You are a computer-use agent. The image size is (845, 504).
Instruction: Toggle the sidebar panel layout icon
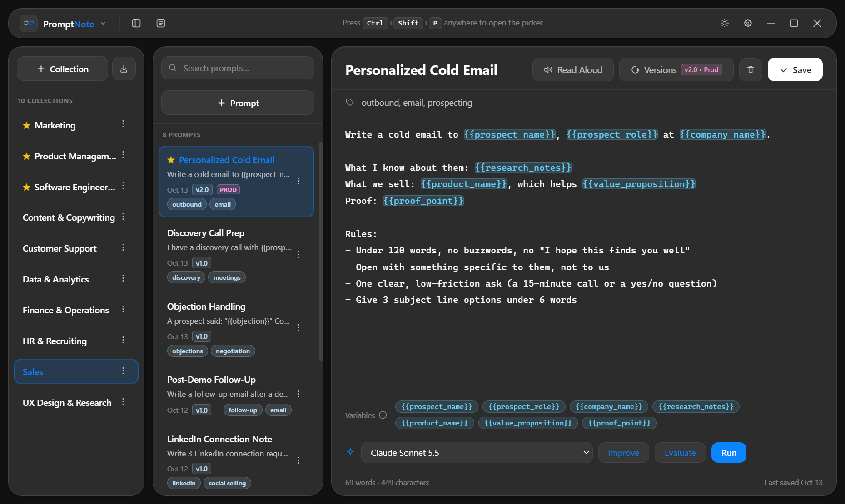[x=136, y=23]
